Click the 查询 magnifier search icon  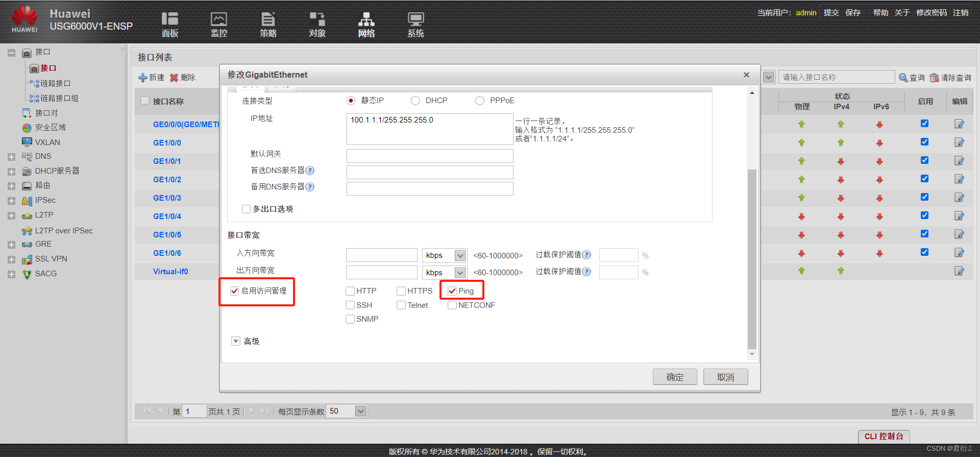point(903,78)
